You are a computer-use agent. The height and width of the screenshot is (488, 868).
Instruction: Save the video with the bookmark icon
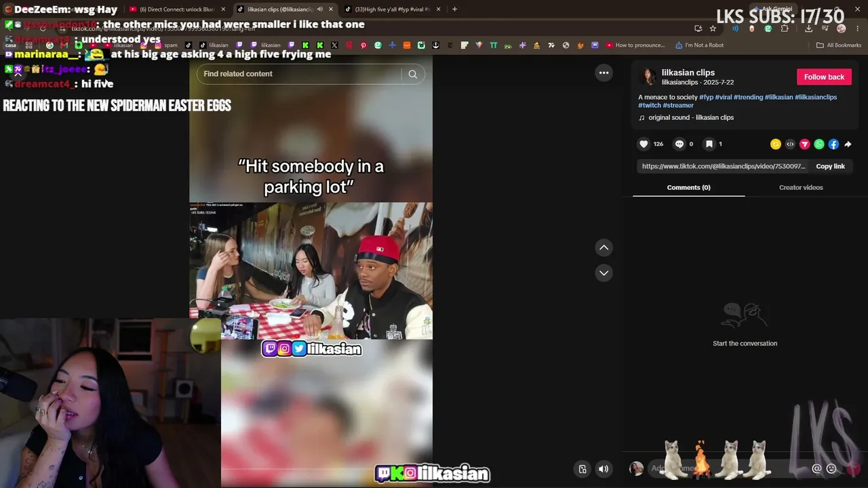709,144
